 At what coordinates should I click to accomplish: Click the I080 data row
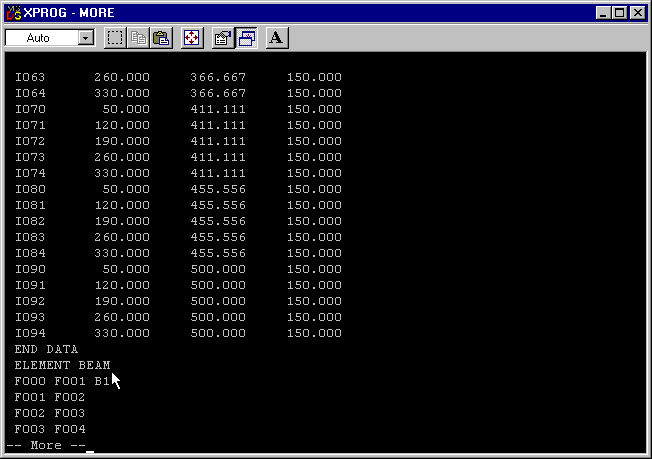click(x=178, y=189)
